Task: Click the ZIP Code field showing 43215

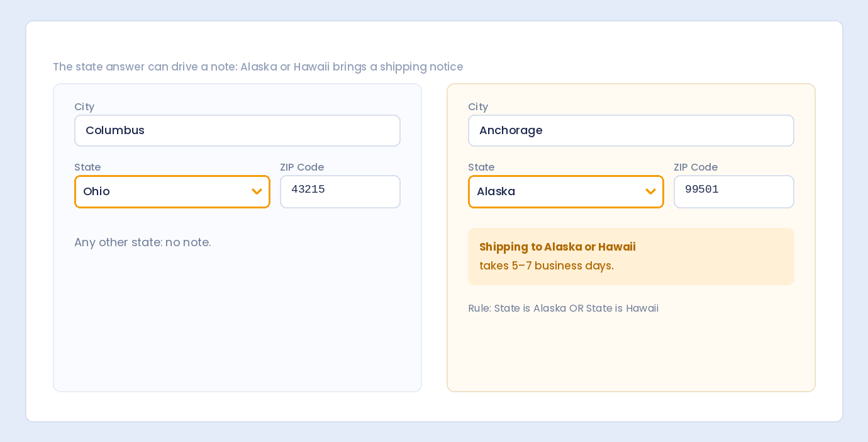Action: click(340, 191)
